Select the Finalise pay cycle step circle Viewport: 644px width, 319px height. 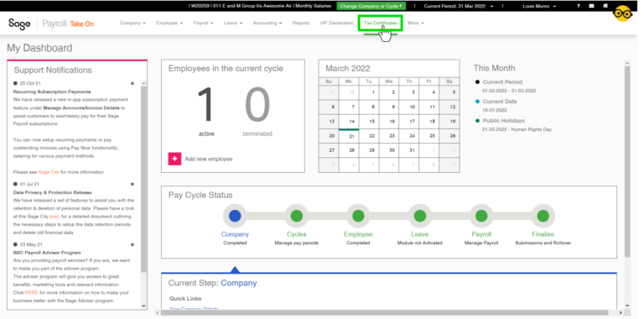[543, 216]
